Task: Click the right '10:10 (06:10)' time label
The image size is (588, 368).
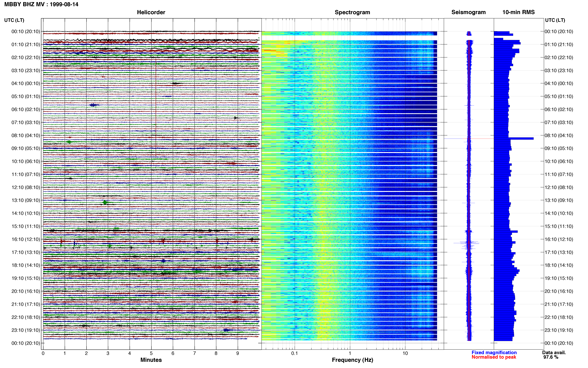Action: [559, 161]
